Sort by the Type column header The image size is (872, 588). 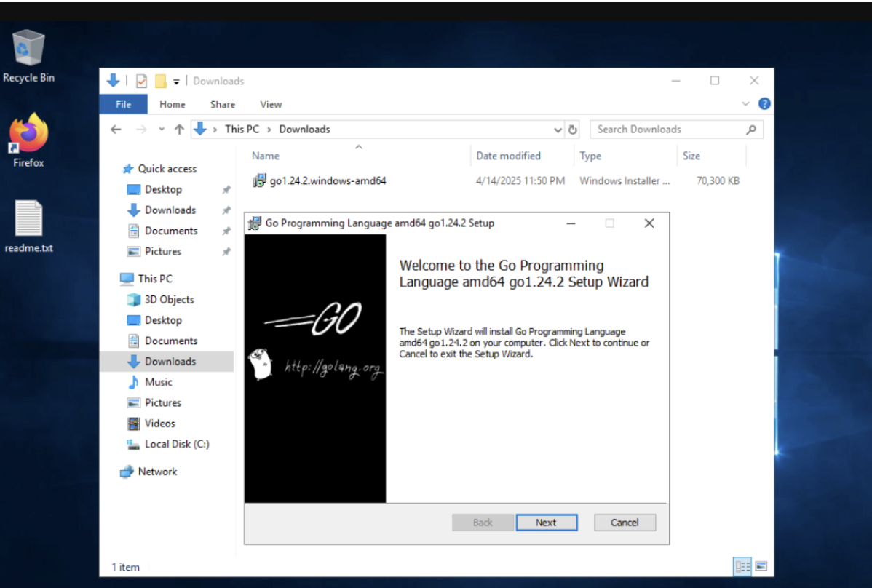(625, 156)
